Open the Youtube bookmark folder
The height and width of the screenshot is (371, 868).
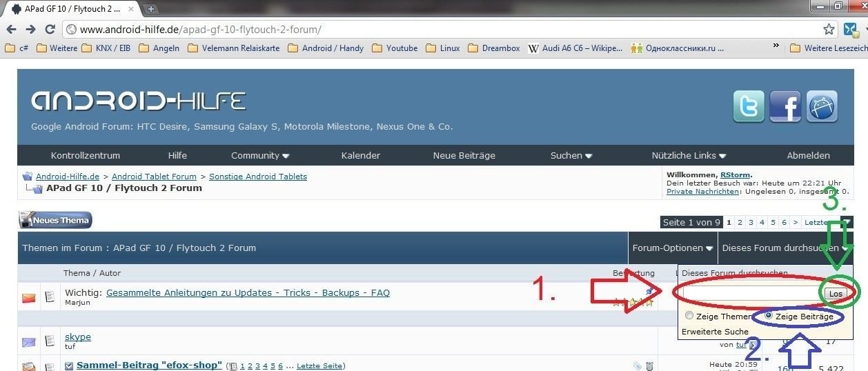394,48
